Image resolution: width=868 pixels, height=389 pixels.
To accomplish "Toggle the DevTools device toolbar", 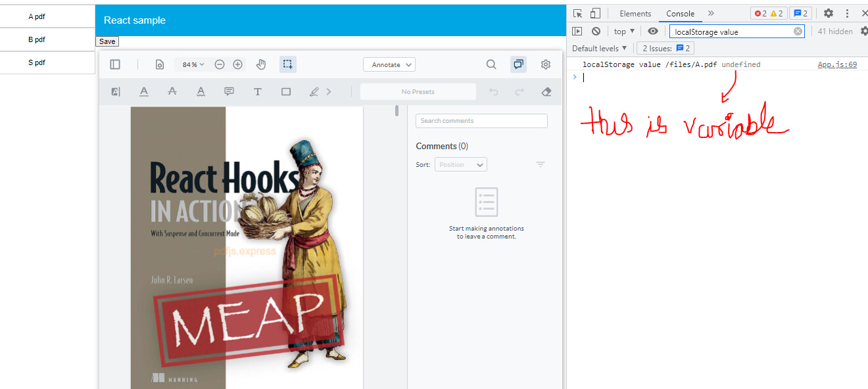I will click(x=595, y=13).
